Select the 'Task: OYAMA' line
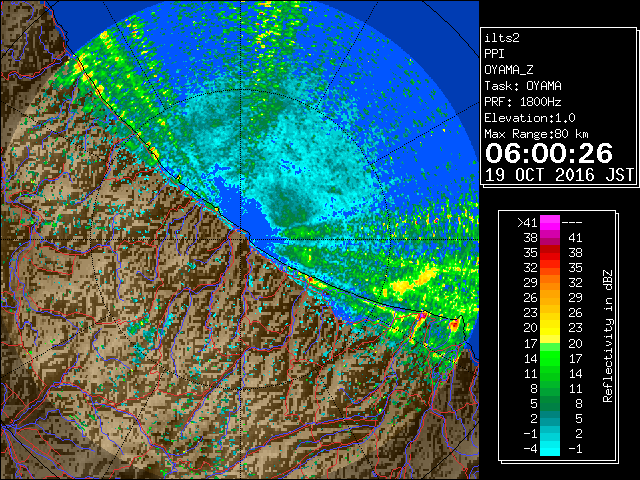The width and height of the screenshot is (640, 480). point(523,86)
